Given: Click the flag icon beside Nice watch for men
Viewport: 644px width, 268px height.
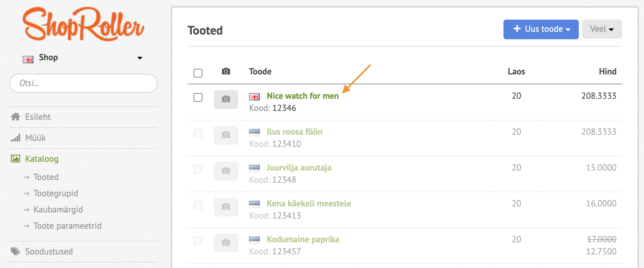Looking at the screenshot, I should [254, 96].
